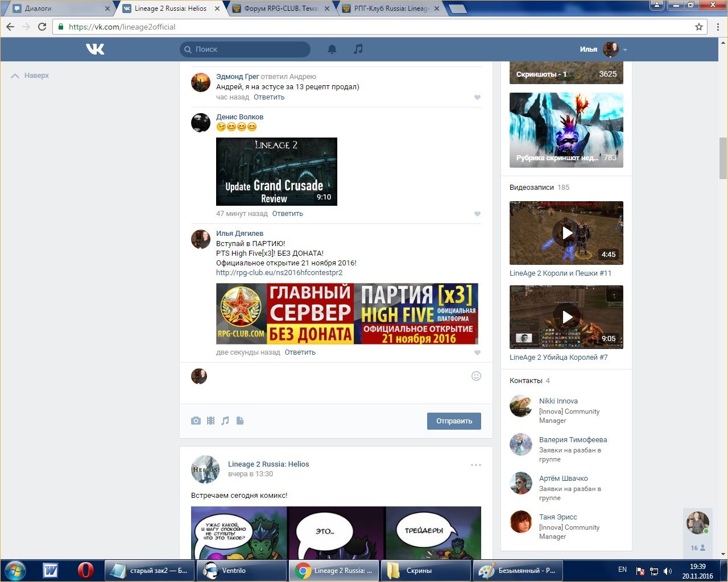Open LineAge 2 Убийца Королей #7 title
The image size is (728, 582).
[x=559, y=357]
